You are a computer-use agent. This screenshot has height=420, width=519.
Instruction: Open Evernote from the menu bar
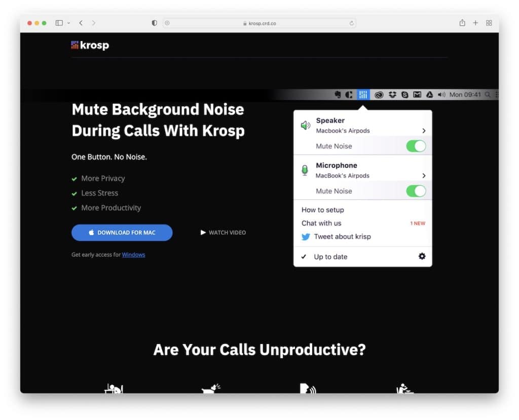click(338, 95)
